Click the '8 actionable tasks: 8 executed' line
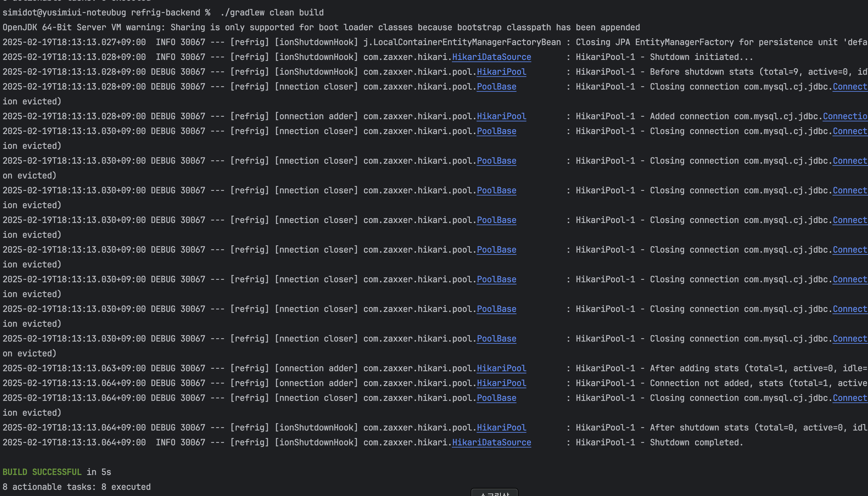 click(77, 487)
